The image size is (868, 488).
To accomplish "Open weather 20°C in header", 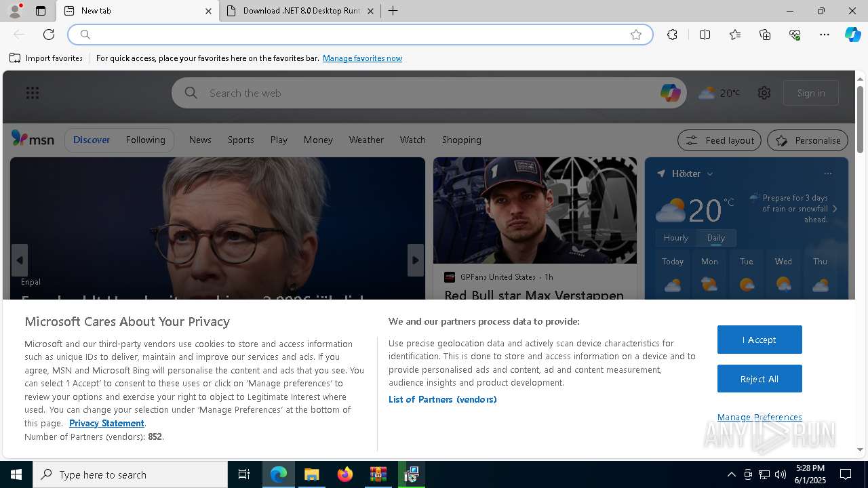I will 719,93.
